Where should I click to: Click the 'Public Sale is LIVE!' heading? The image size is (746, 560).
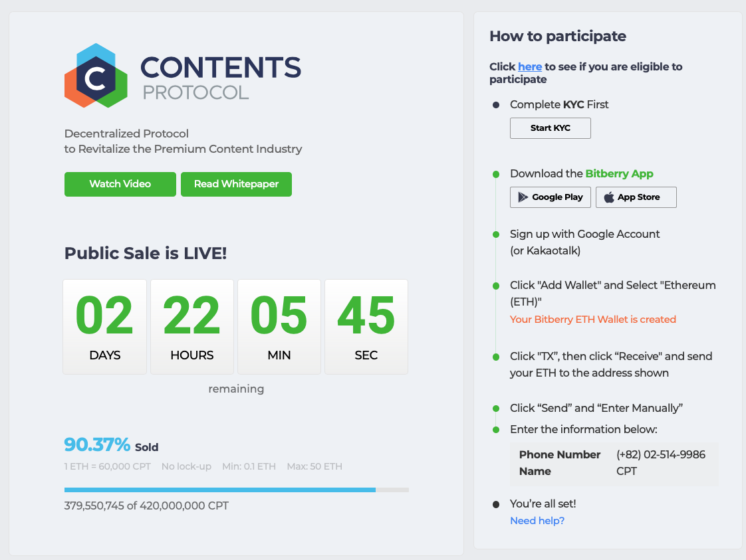[146, 253]
